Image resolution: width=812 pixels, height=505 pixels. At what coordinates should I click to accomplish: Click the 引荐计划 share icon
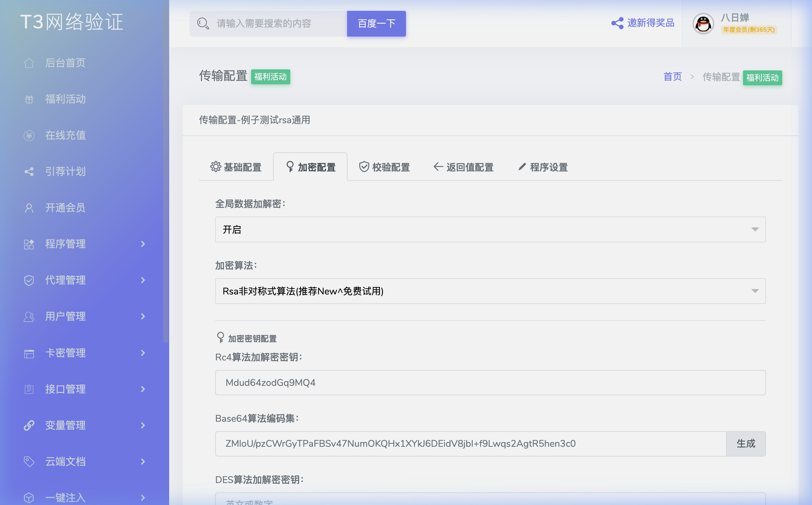(29, 172)
